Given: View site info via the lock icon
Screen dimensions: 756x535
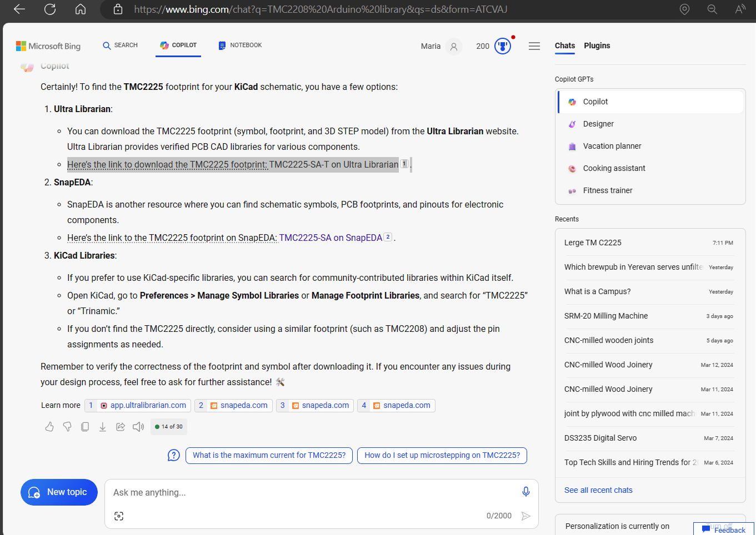Looking at the screenshot, I should coord(118,9).
